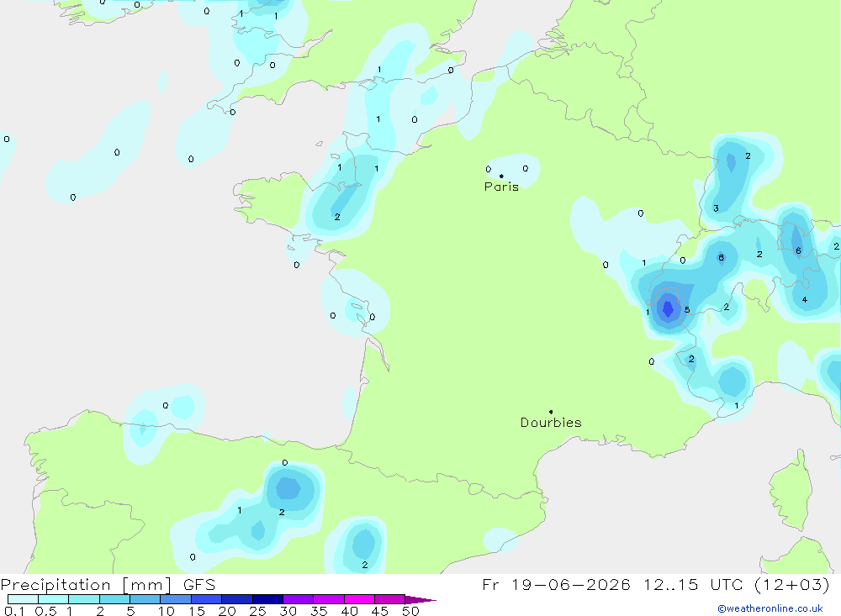Click the 0.1–0.5 mm legend color swatch
Viewport: 841px width, 616px height.
click(x=23, y=599)
